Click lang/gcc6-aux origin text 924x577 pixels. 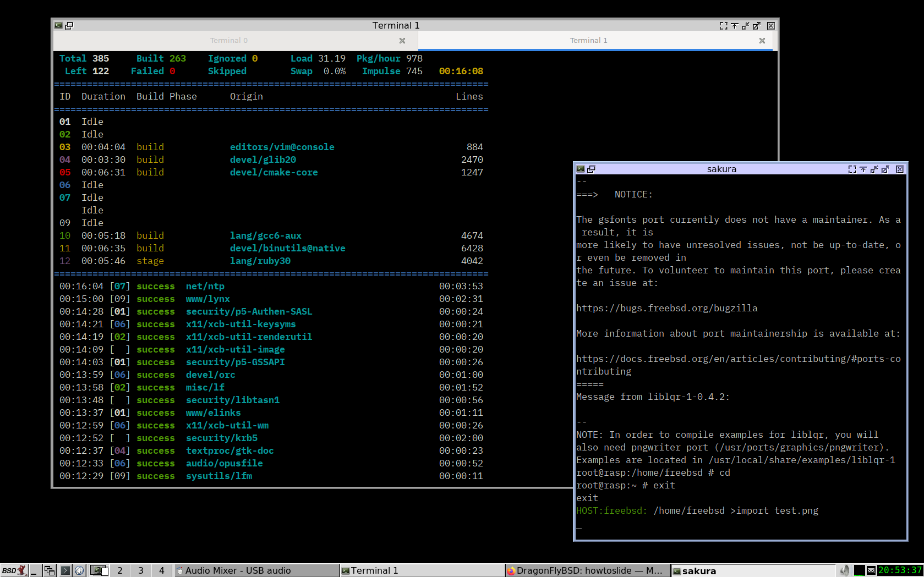click(x=266, y=235)
